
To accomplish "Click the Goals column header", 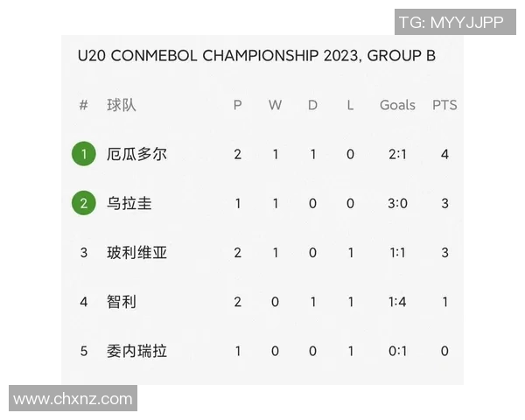I will 397,105.
